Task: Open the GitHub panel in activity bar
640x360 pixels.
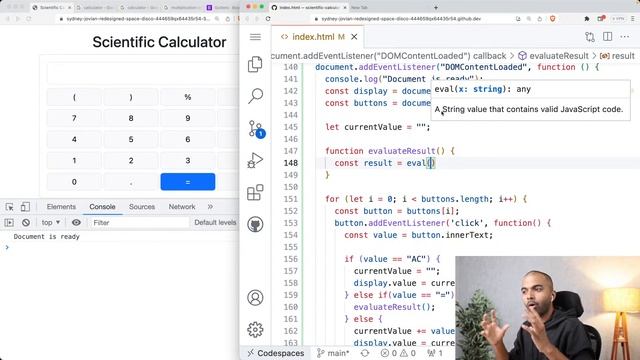Action: pos(255,224)
